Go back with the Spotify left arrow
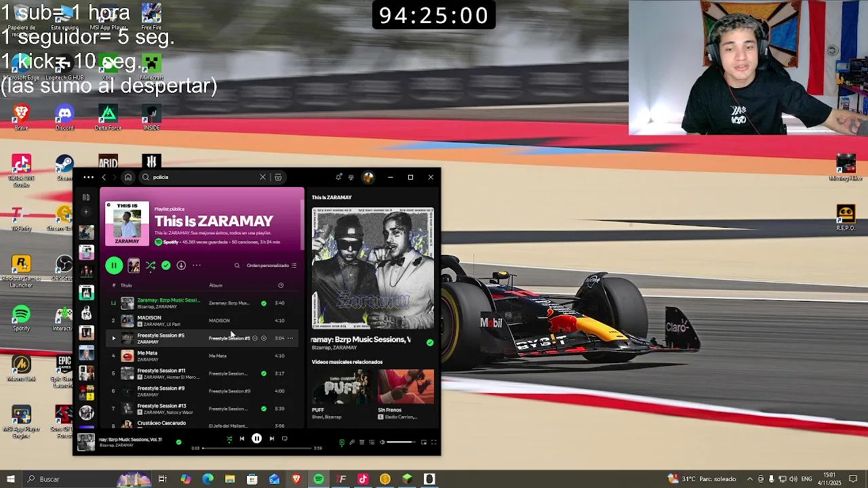The image size is (868, 488). [x=104, y=177]
